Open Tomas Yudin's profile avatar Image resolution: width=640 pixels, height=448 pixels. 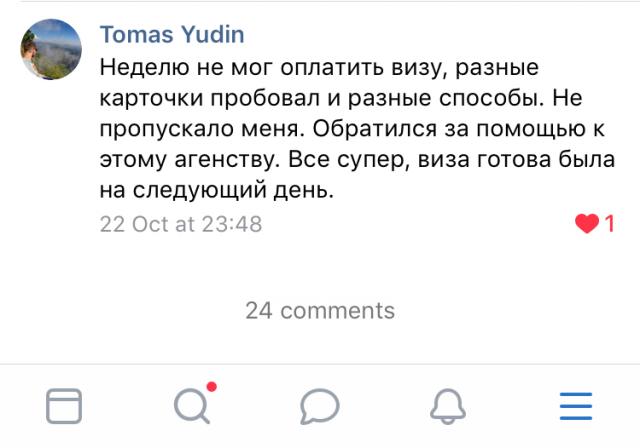point(52,49)
